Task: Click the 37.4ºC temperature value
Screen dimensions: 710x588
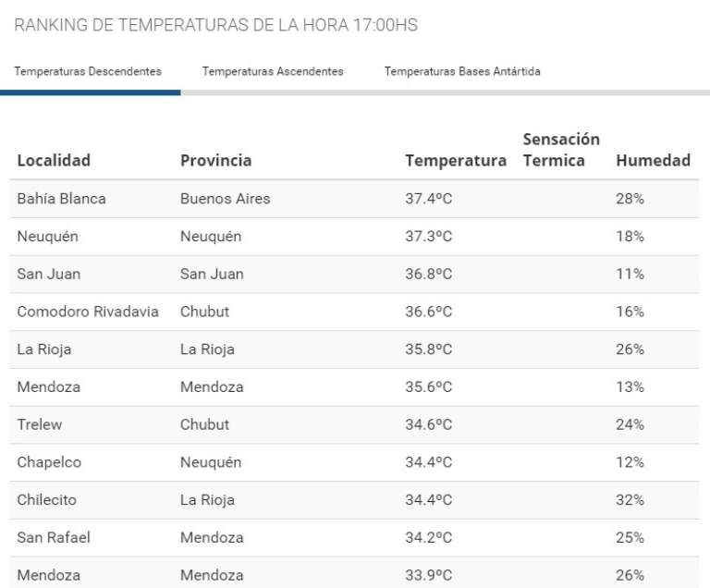Action: point(428,199)
